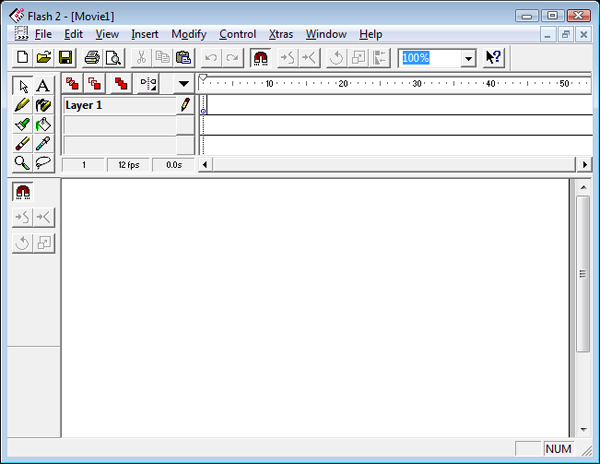Open the File menu

coord(43,34)
